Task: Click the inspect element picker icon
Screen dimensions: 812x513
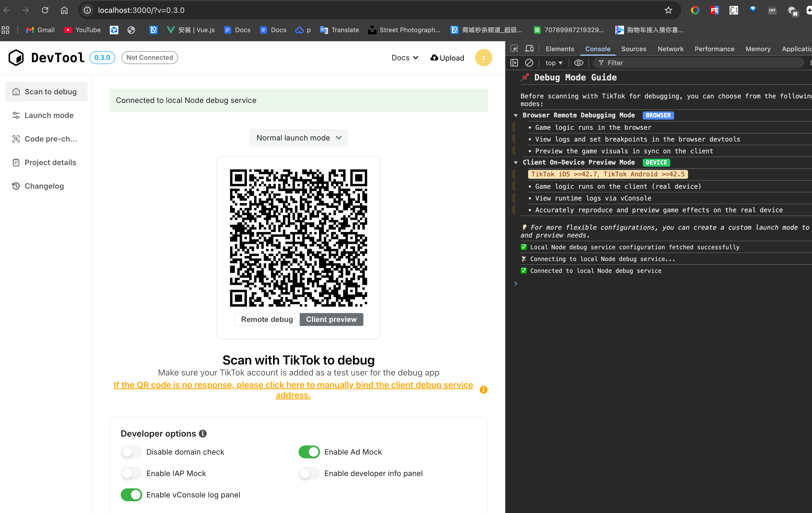Action: [x=514, y=49]
